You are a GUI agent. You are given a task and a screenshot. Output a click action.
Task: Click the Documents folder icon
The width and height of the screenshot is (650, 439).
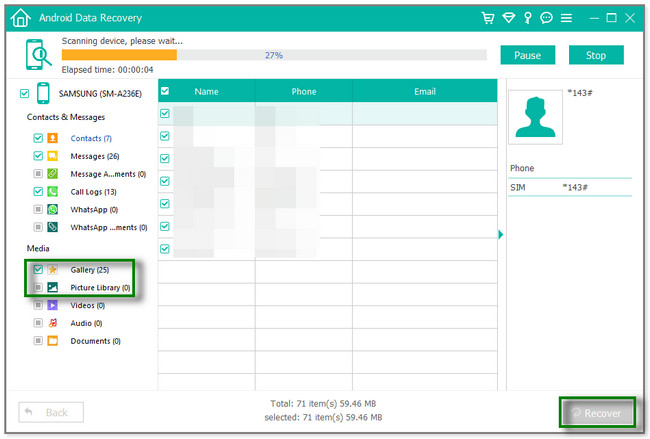[x=53, y=341]
